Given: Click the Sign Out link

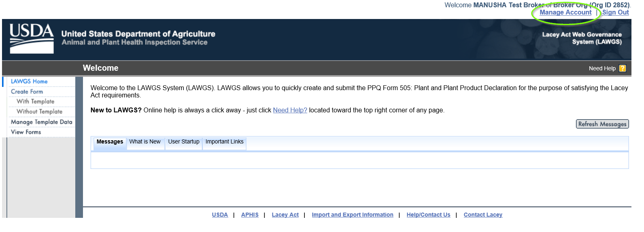Looking at the screenshot, I should 616,13.
